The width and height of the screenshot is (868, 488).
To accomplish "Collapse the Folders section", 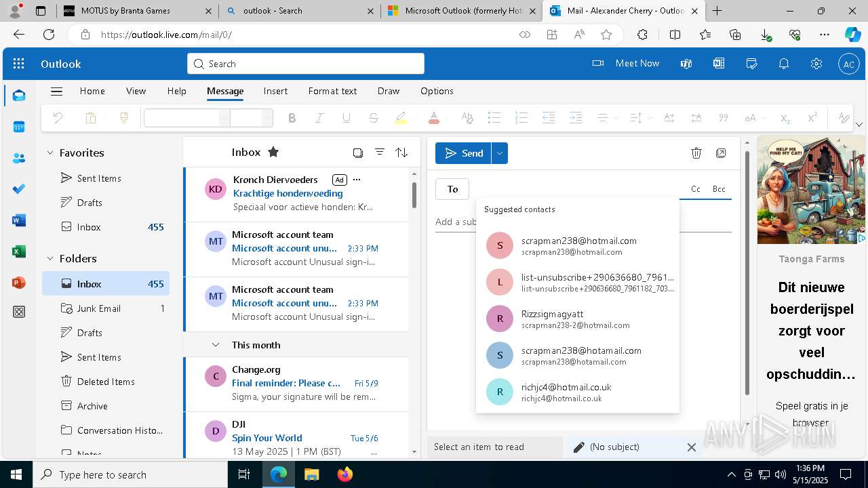I will coord(50,258).
